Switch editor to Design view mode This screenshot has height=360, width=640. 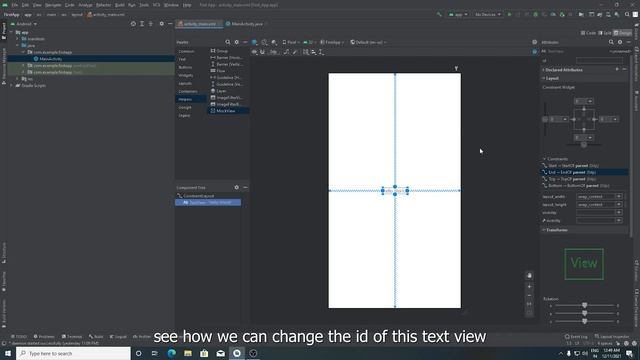pyautogui.click(x=622, y=33)
